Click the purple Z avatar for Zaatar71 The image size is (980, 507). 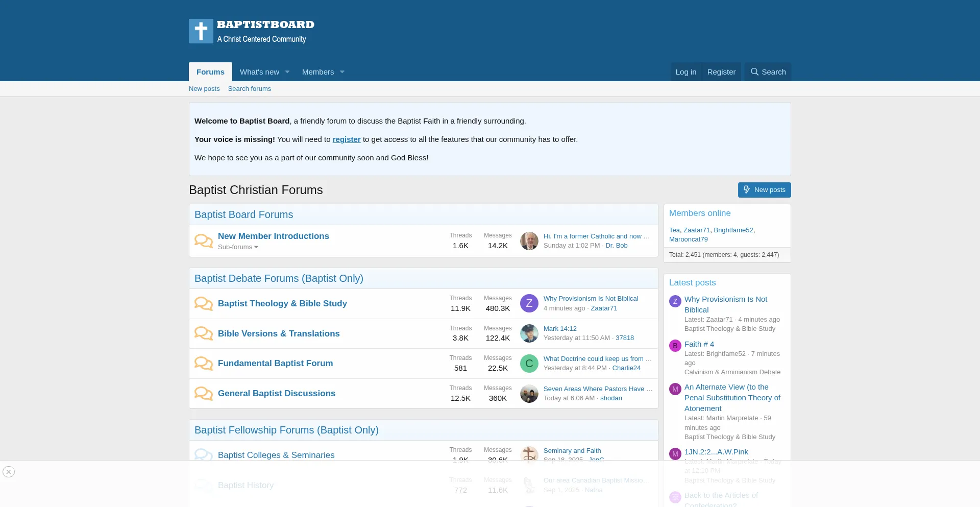coord(529,303)
